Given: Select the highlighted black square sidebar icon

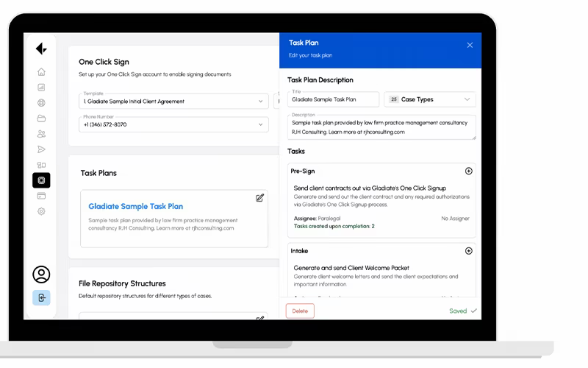Looking at the screenshot, I should click(41, 180).
